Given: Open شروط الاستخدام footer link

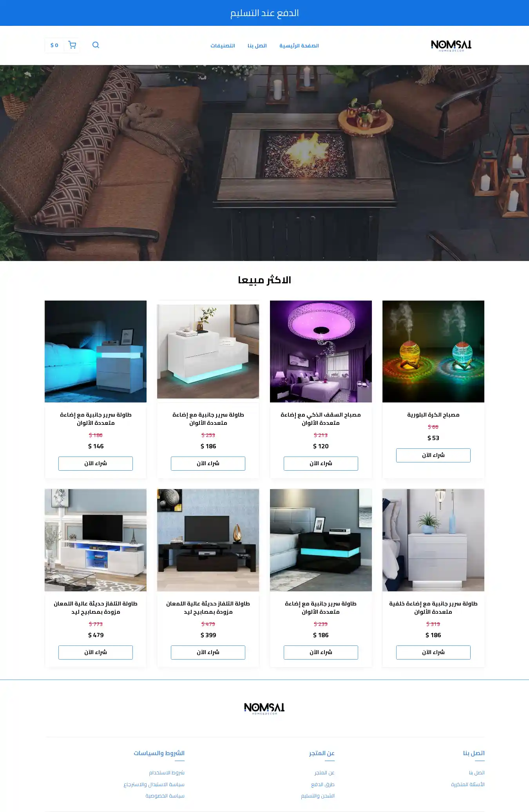Looking at the screenshot, I should point(167,773).
